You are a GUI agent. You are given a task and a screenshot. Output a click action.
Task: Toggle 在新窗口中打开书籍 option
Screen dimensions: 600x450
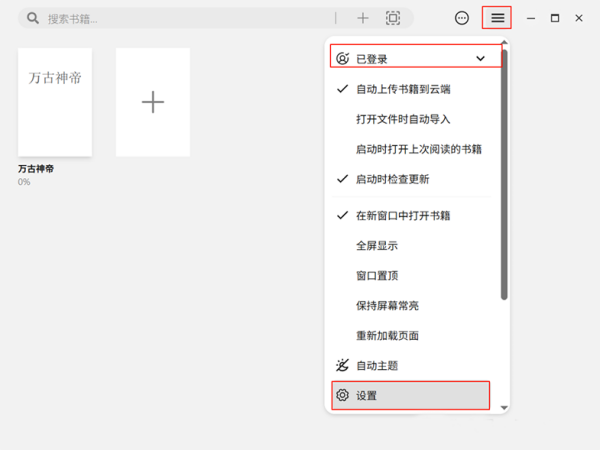coord(410,215)
